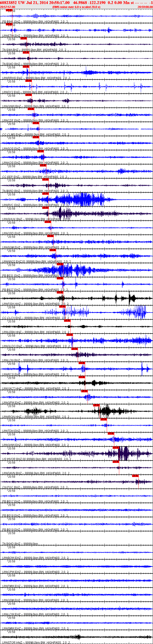
Task: Click the UW YACT HHZ station label
Action: (x=12, y=389)
